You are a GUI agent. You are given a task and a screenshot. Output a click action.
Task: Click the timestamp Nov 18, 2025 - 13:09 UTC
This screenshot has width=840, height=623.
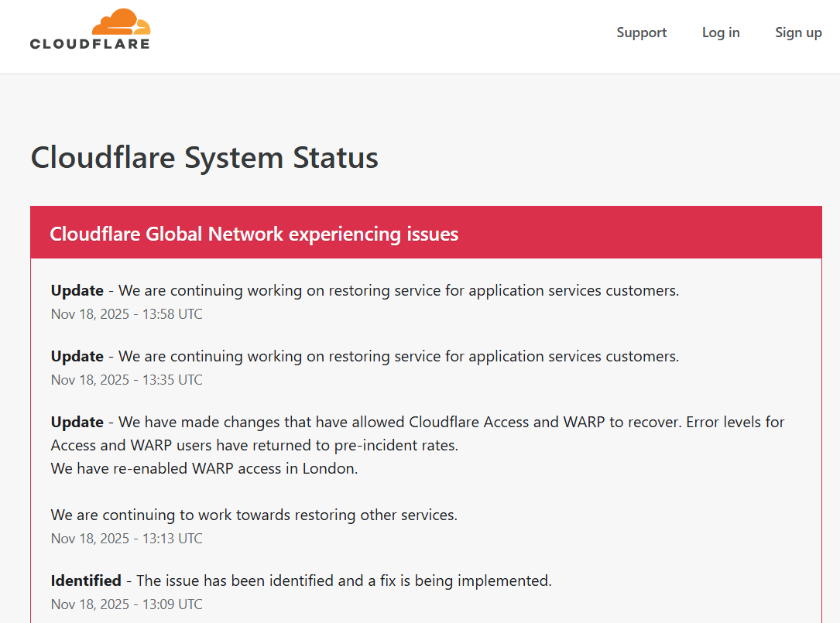(126, 604)
